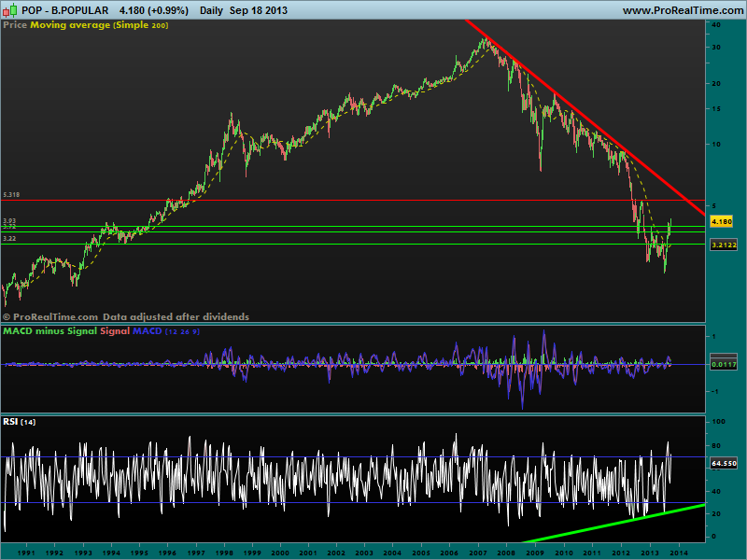
Task: Click the 5.318 resistance level label
Action: [x=11, y=195]
